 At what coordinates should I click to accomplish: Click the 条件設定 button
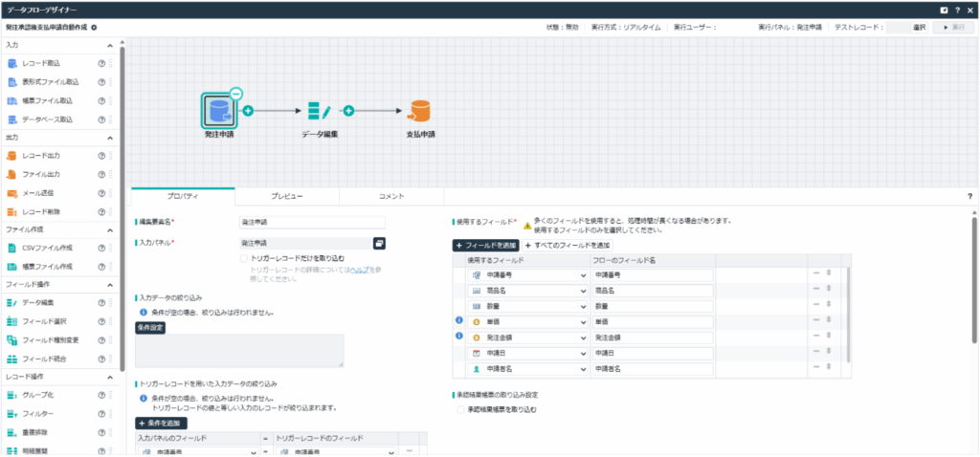coord(150,327)
